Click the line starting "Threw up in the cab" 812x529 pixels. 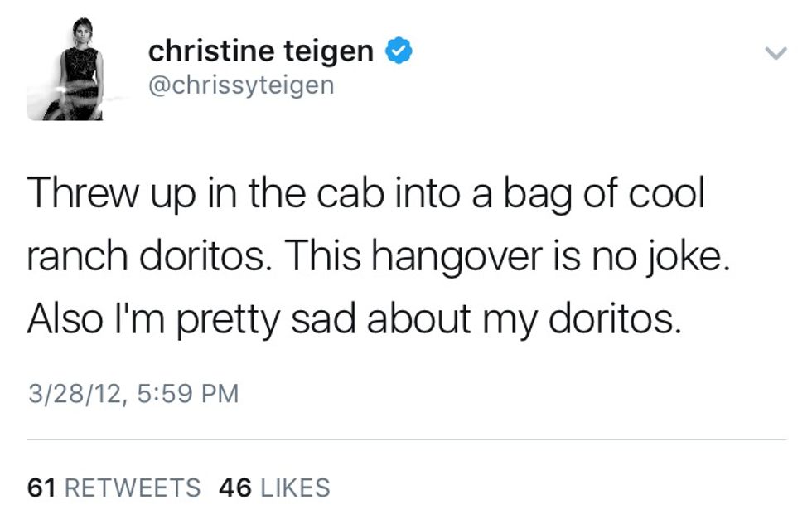(x=365, y=193)
